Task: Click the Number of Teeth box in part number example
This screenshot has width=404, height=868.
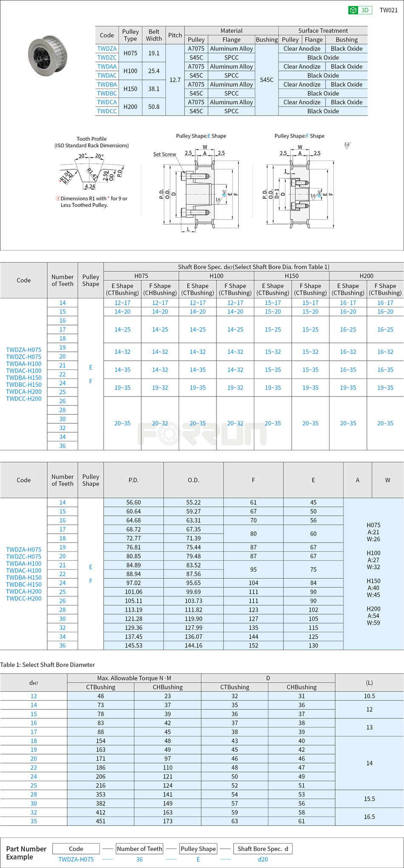Action: [139, 849]
